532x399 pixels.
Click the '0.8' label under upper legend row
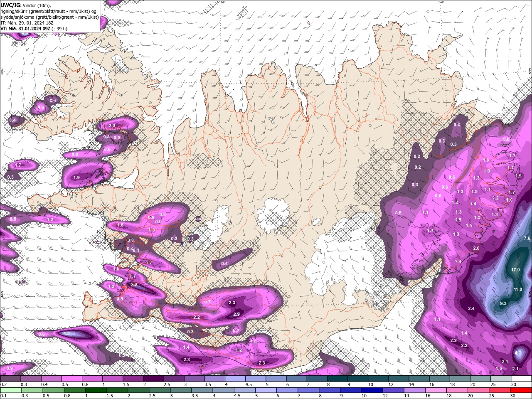(85, 384)
